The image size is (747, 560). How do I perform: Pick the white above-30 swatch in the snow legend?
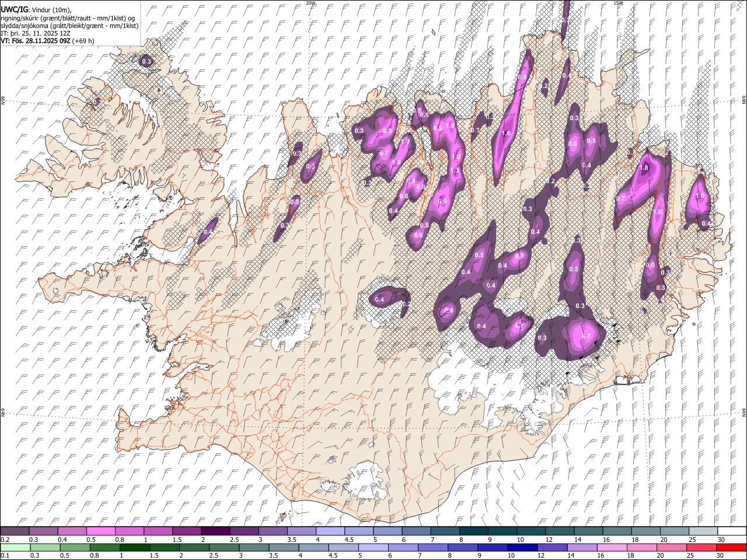click(732, 531)
